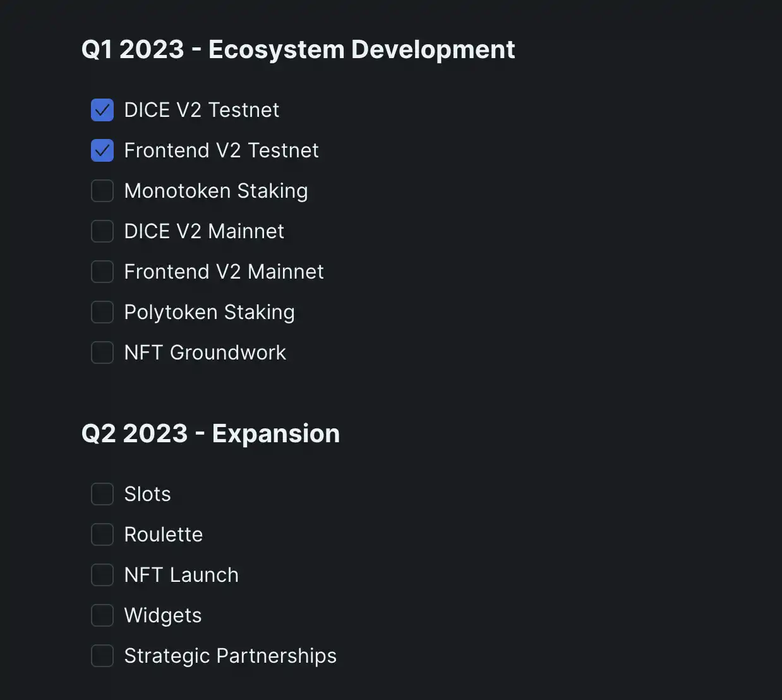Uncheck the DICE V2 Testnet checkbox
Image resolution: width=782 pixels, height=700 pixels.
click(x=102, y=110)
